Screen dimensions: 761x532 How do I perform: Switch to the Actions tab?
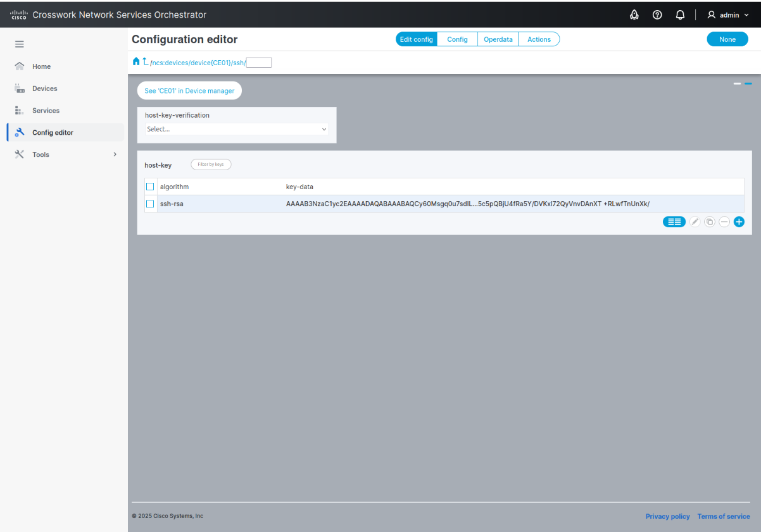tap(539, 39)
